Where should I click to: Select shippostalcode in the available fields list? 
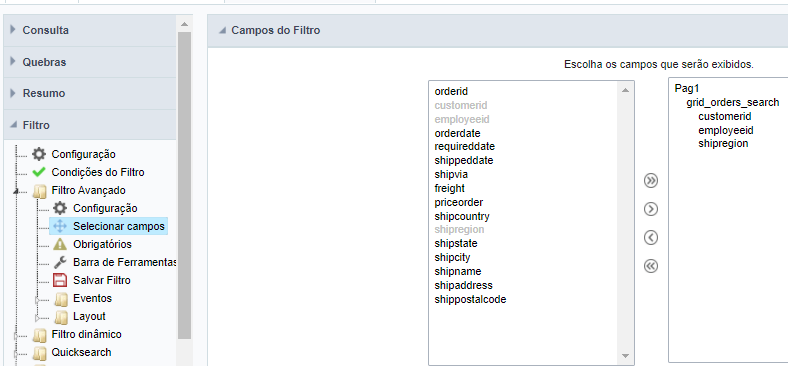(470, 300)
